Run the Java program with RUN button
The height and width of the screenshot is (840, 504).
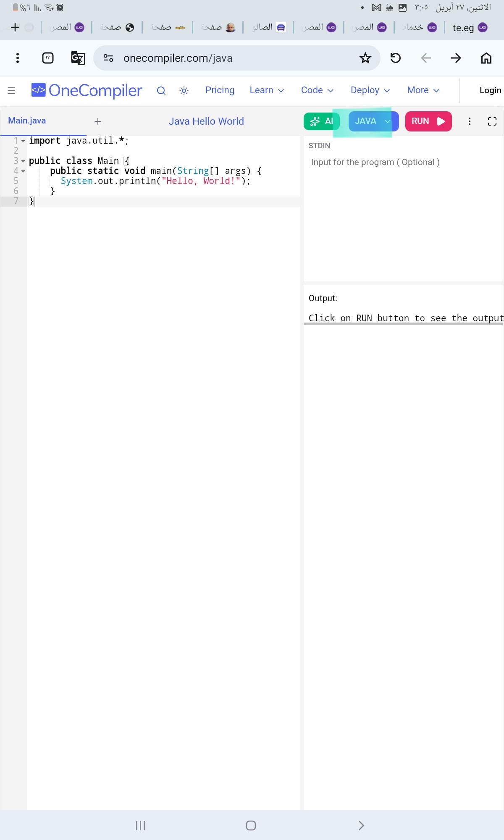(x=428, y=121)
